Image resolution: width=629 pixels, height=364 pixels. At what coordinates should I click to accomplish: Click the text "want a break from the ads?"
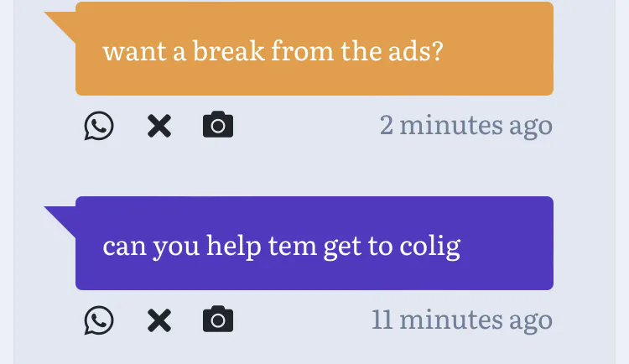(x=272, y=52)
